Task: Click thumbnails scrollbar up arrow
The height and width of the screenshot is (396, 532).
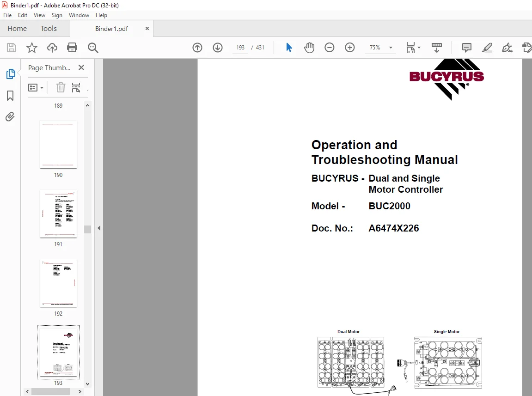Action: 87,105
